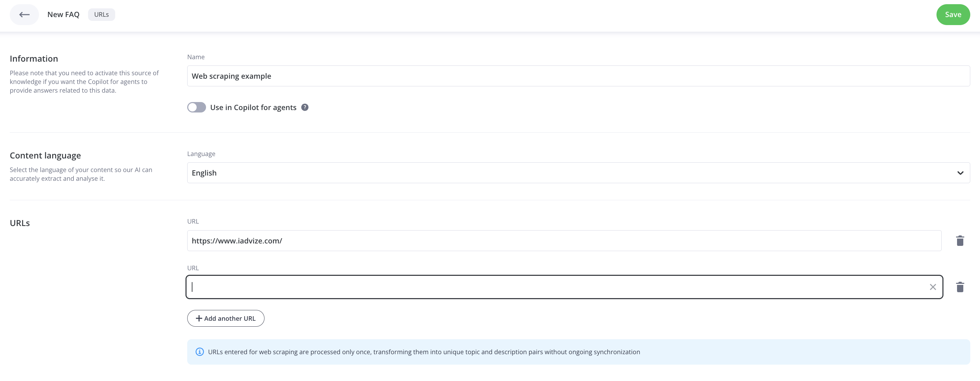Save the new FAQ
This screenshot has width=980, height=381.
click(953, 15)
